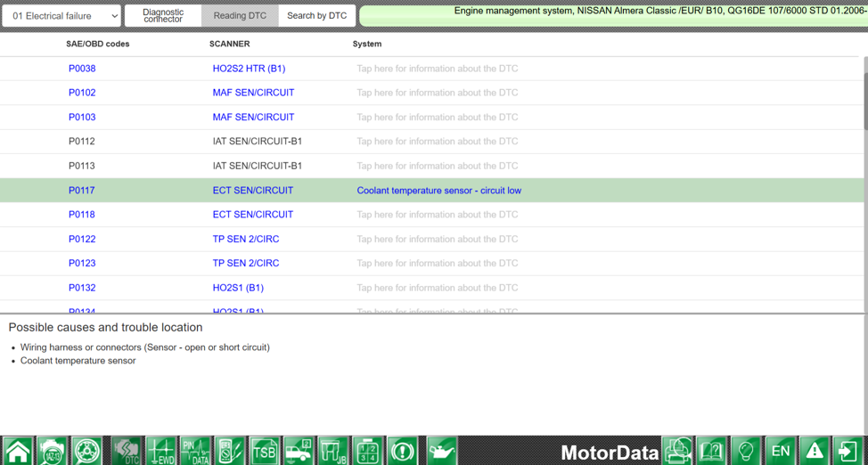868x465 pixels.
Task: Click the light bulb tips icon
Action: pyautogui.click(x=746, y=451)
